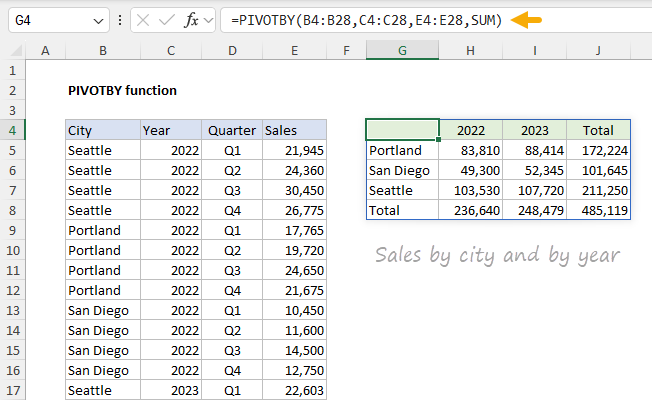652x400 pixels.
Task: Select column G header
Action: (x=402, y=51)
